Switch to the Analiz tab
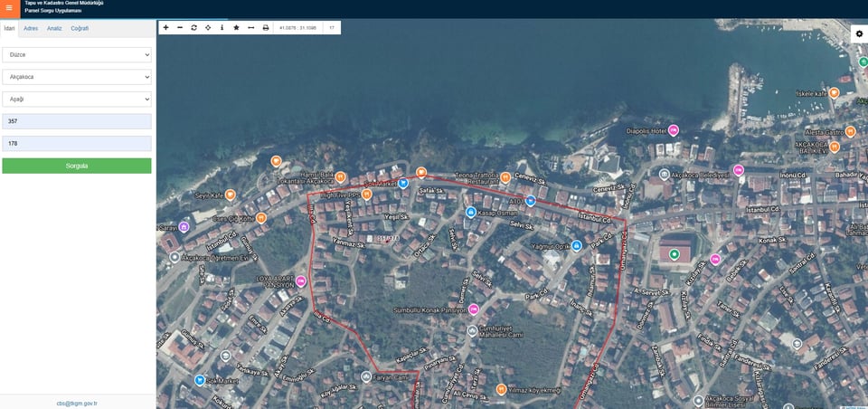The image size is (868, 409). (x=54, y=28)
